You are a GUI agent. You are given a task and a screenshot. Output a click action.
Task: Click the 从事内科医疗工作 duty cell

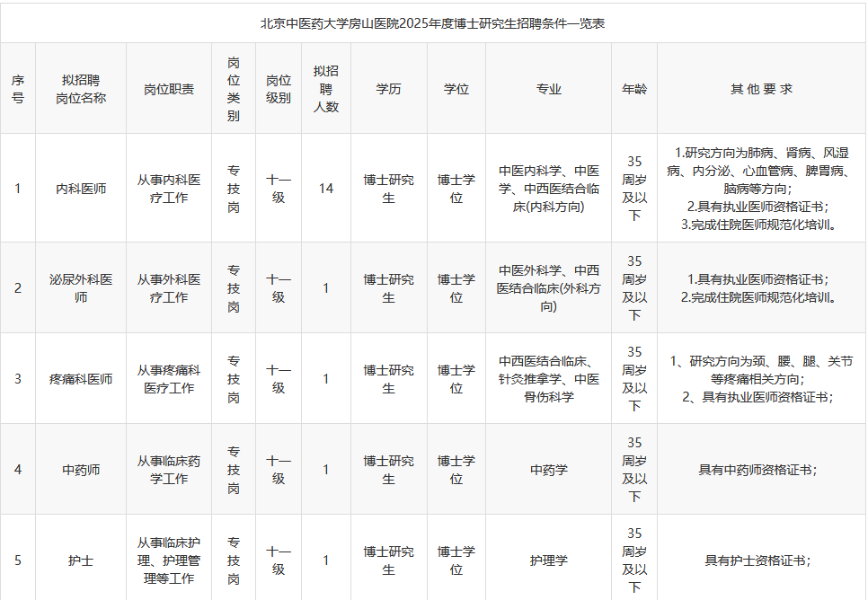(169, 189)
